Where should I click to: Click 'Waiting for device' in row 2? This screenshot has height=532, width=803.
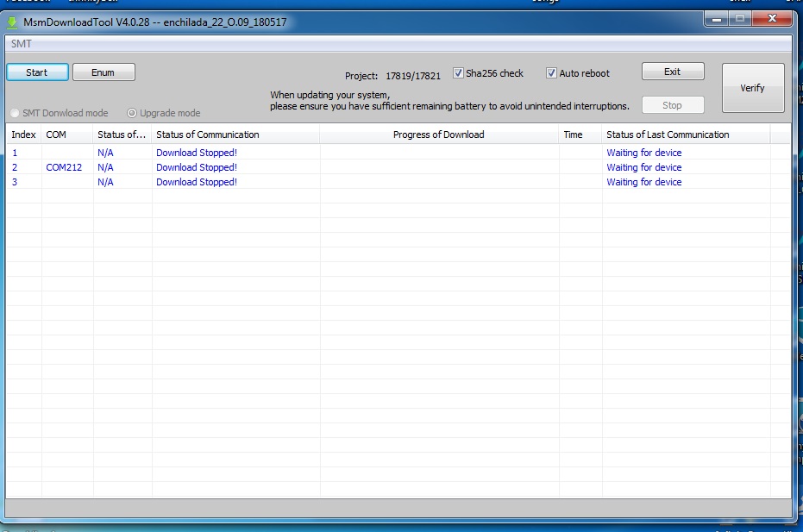pos(644,167)
